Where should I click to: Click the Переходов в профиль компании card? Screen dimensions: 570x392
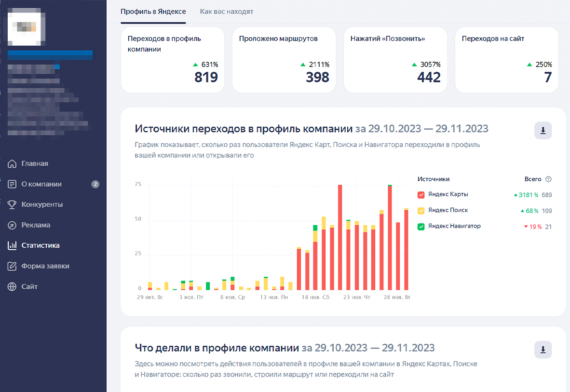173,60
